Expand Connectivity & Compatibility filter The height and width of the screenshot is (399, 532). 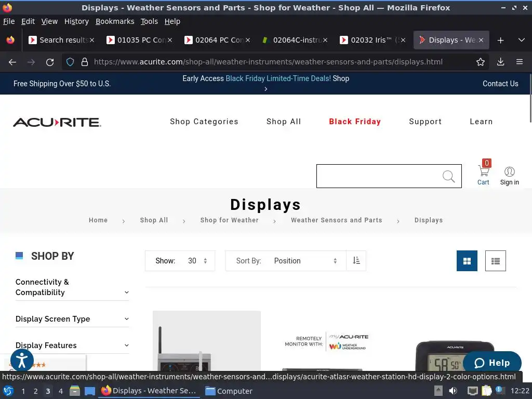coord(72,287)
